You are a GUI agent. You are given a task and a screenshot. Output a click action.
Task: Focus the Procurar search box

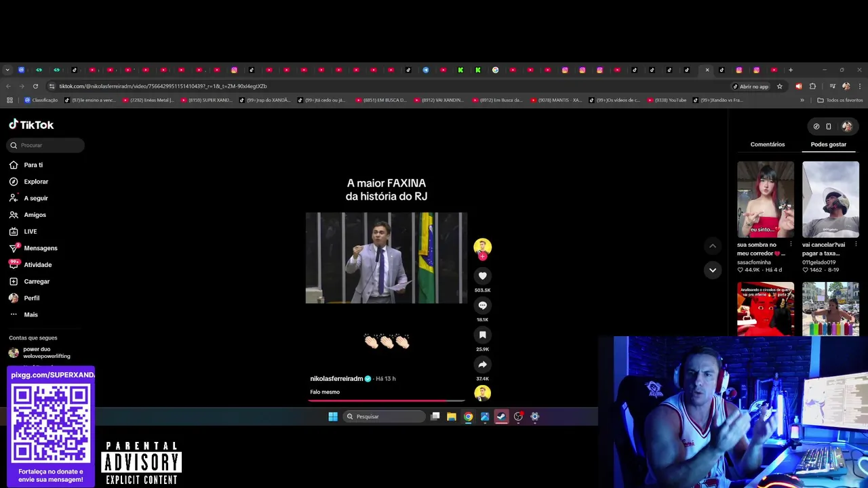click(46, 145)
